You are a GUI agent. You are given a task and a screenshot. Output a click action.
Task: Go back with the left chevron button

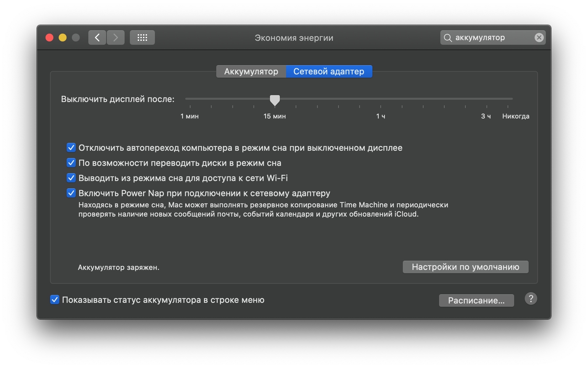[x=97, y=38]
